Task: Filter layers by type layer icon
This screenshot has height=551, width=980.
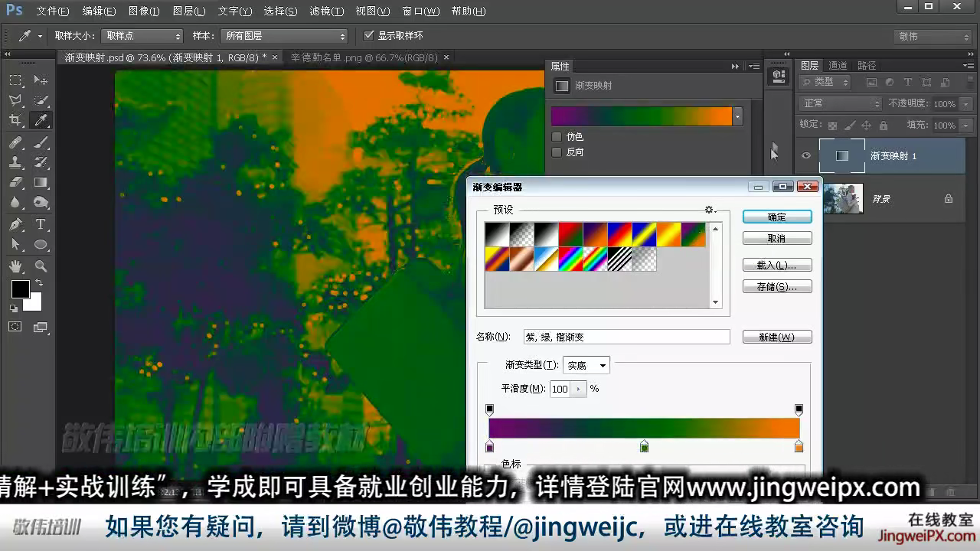Action: pyautogui.click(x=908, y=82)
